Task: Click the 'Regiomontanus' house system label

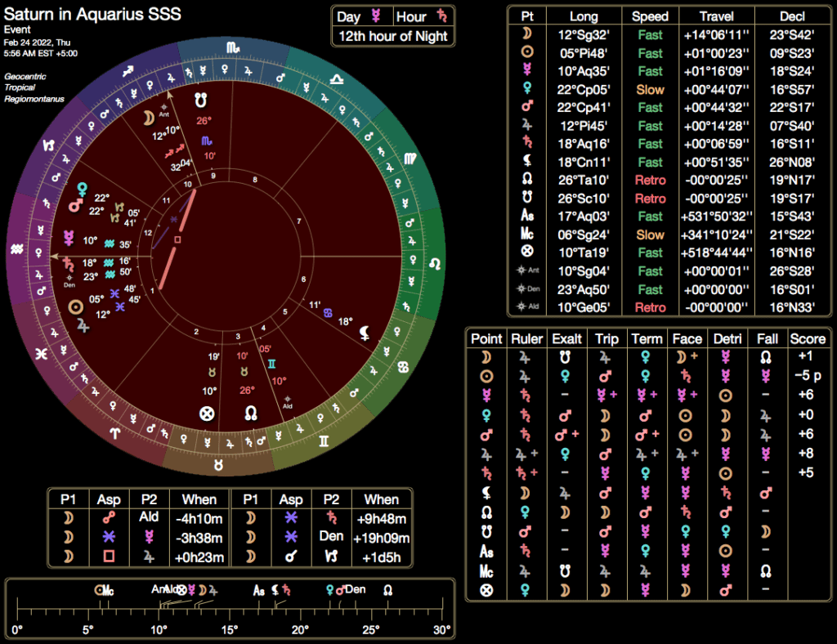Action: click(34, 99)
